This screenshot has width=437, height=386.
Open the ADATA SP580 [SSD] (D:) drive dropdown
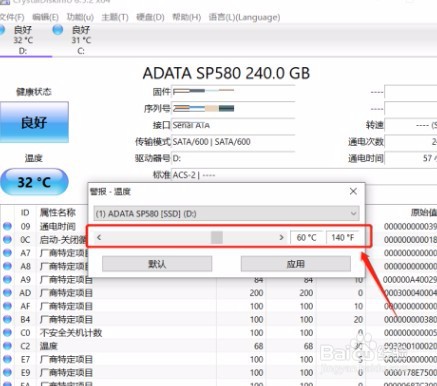(226, 213)
